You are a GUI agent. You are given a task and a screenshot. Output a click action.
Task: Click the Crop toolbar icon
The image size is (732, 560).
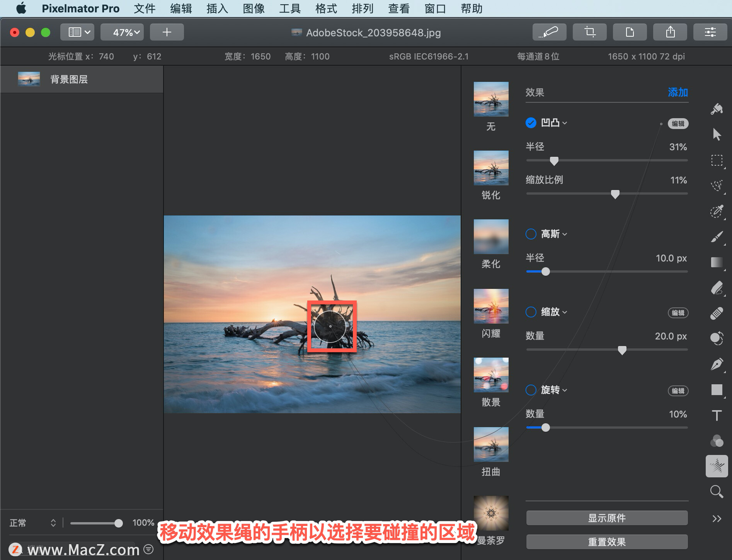[589, 32]
